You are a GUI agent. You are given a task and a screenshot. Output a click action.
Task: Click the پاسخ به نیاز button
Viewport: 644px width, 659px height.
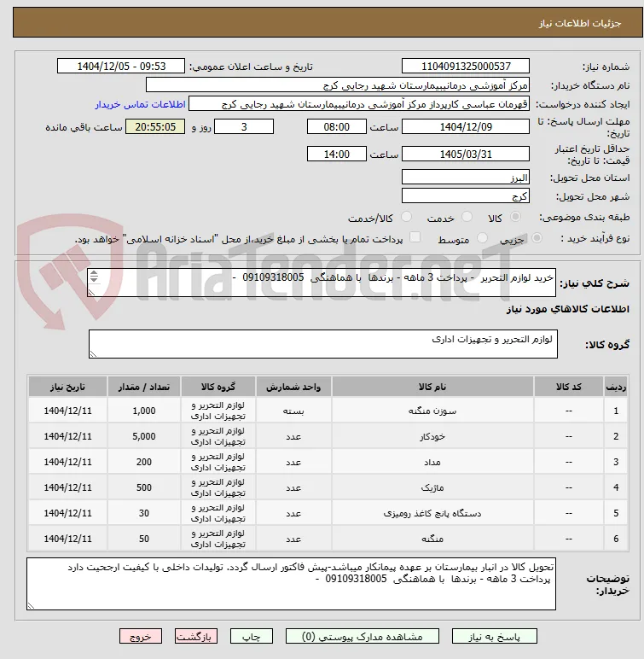pos(495,636)
